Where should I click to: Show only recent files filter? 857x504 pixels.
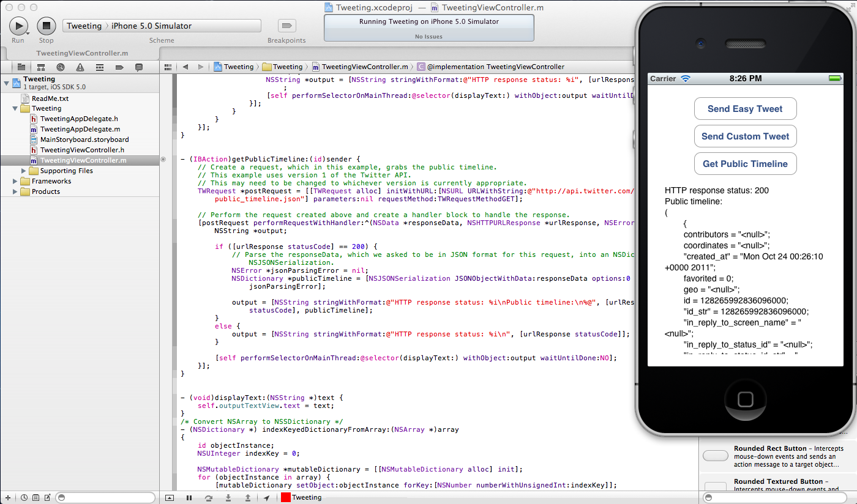[24, 497]
